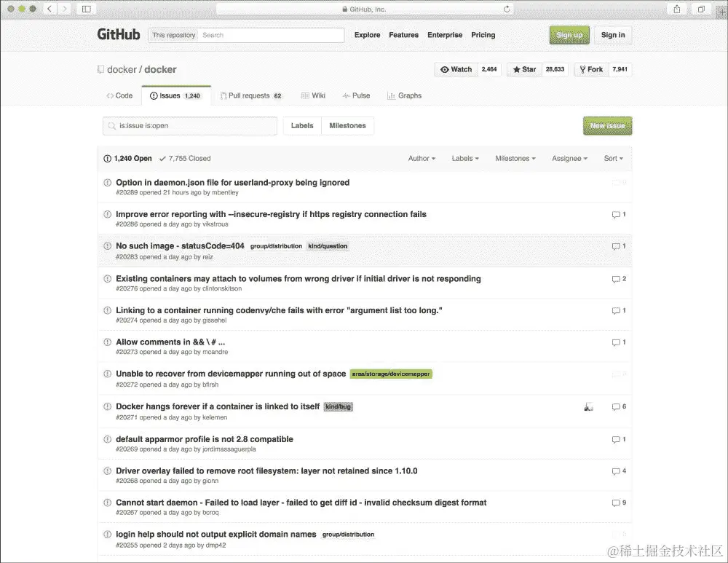Click the green area/storage/devicemapper label swatch
728x563 pixels.
391,374
